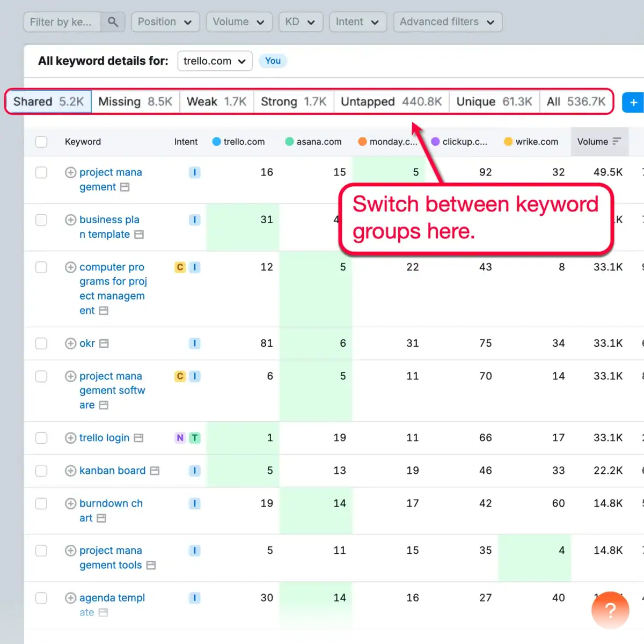
Task: Expand the 'project management' keyword details
Action: [70, 172]
